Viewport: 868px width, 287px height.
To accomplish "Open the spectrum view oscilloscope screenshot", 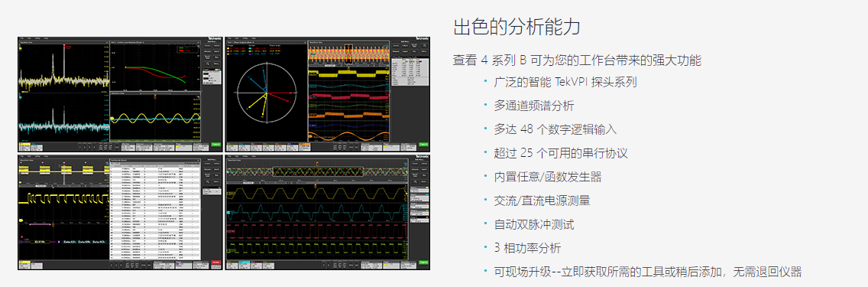I will pyautogui.click(x=120, y=95).
